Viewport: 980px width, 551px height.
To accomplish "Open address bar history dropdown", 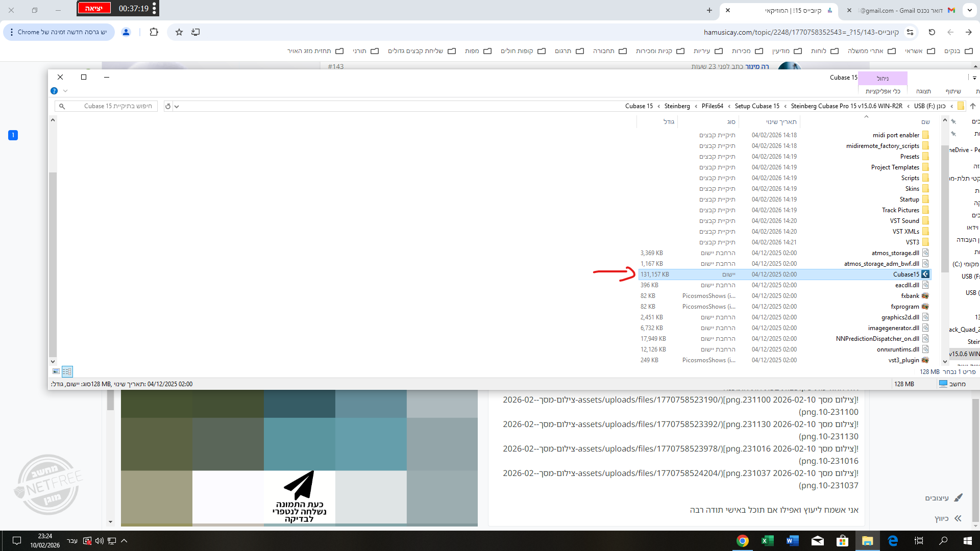I will [x=177, y=106].
